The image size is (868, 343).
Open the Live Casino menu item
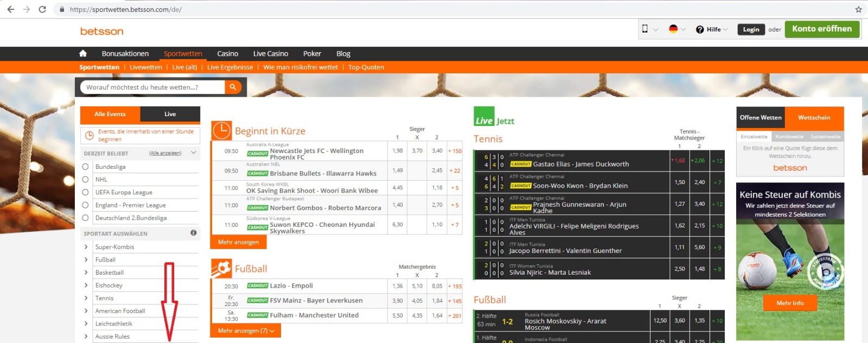pyautogui.click(x=271, y=54)
